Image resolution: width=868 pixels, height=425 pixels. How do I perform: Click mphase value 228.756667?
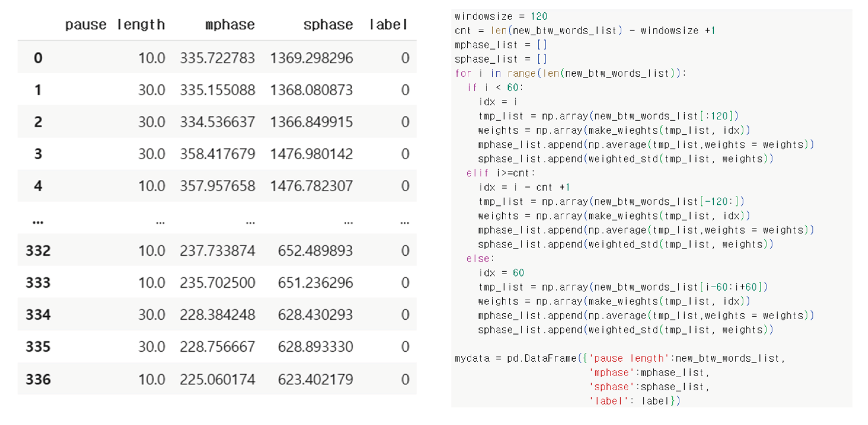(217, 347)
